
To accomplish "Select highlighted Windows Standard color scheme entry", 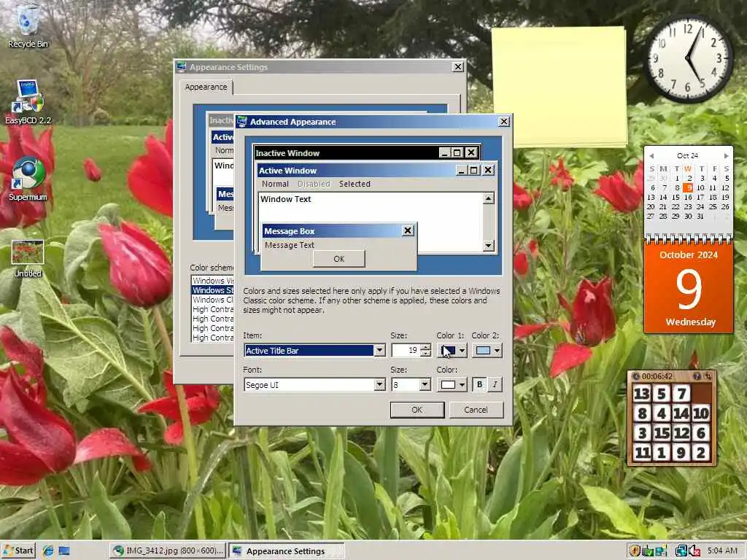I will (x=212, y=290).
